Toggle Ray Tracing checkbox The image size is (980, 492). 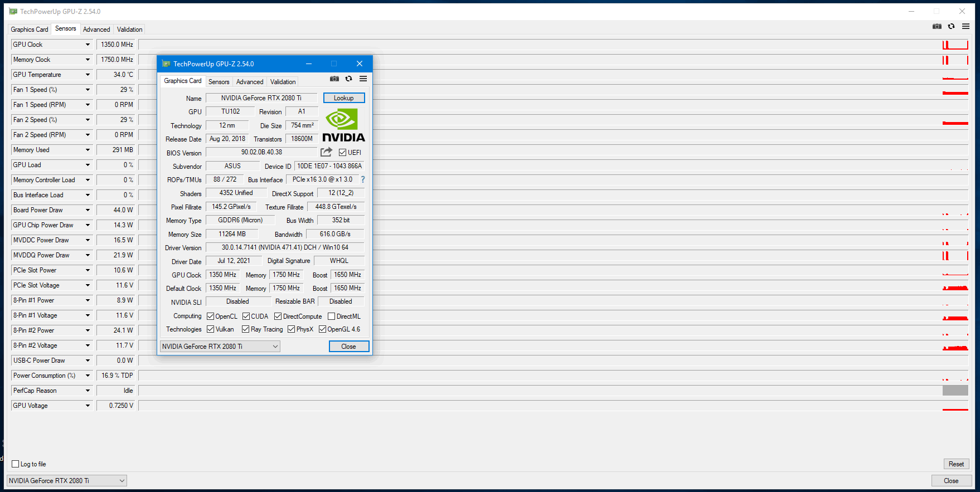pyautogui.click(x=246, y=329)
